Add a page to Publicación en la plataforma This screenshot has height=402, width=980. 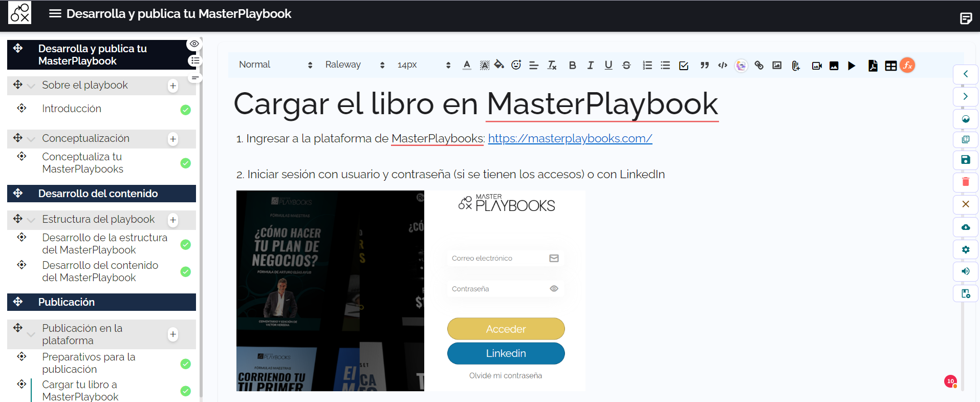point(173,334)
